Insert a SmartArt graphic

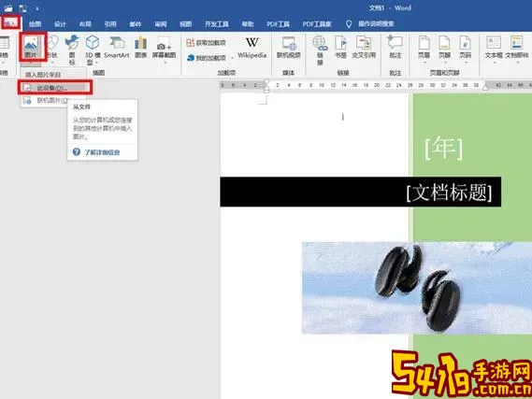[116, 47]
